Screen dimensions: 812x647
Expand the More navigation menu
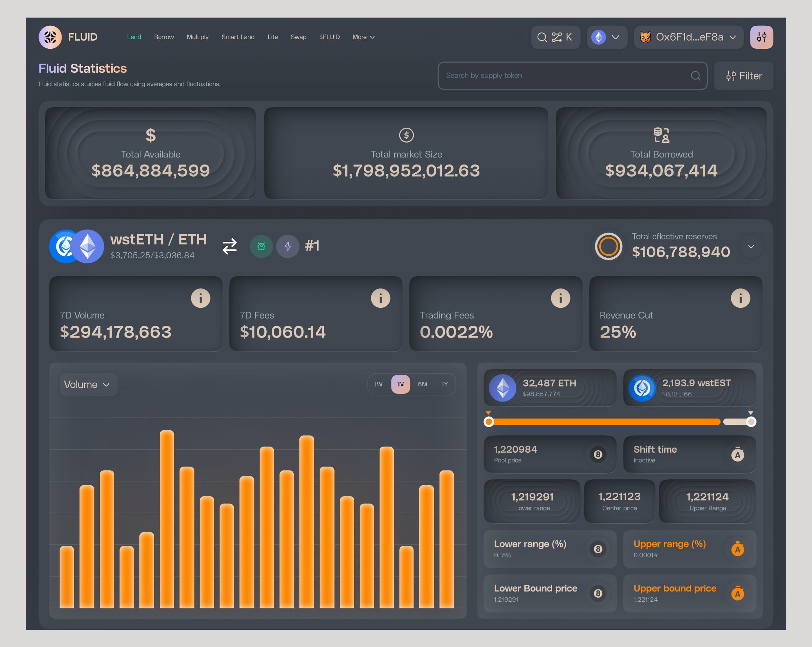click(363, 37)
